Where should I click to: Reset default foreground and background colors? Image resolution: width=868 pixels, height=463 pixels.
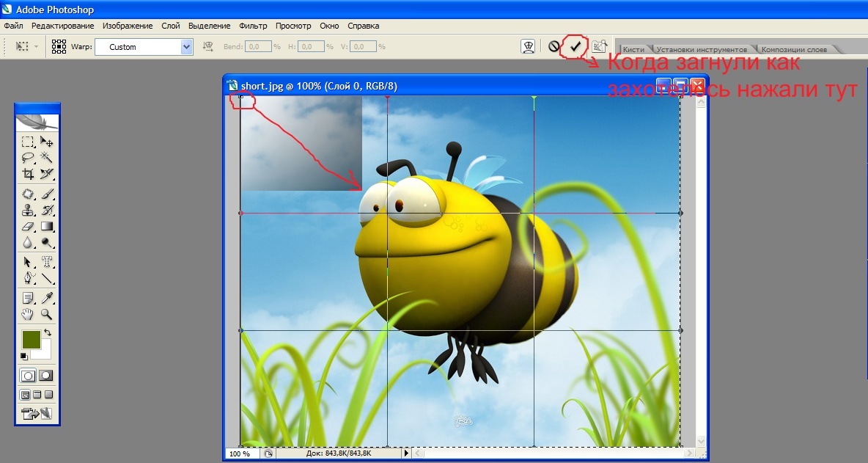tap(23, 356)
